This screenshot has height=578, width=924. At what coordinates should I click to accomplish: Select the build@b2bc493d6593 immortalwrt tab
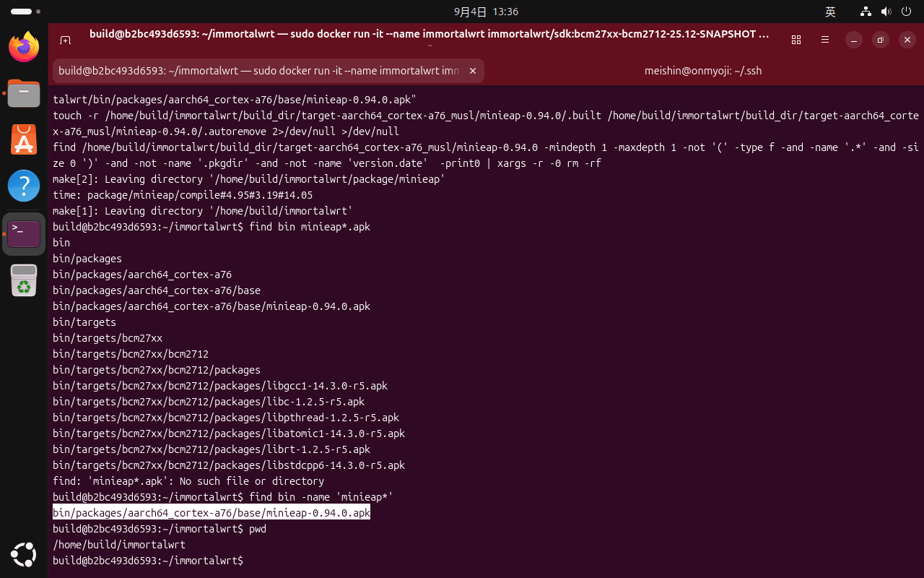[x=258, y=71]
